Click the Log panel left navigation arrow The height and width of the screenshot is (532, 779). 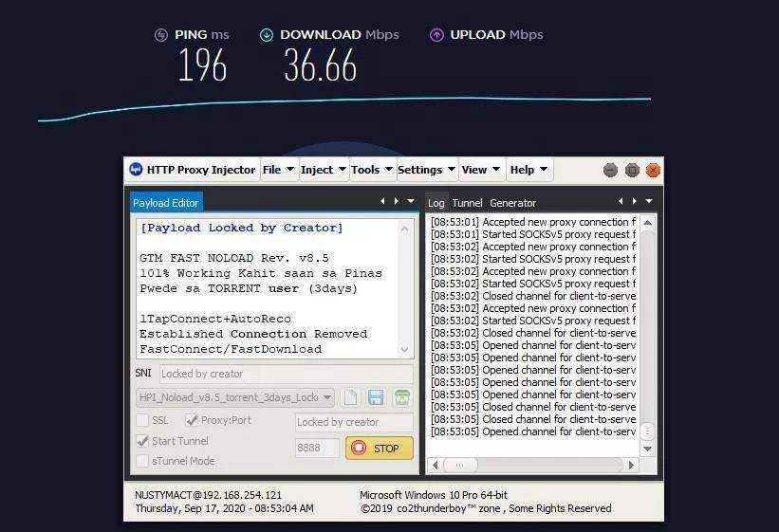[x=621, y=201]
